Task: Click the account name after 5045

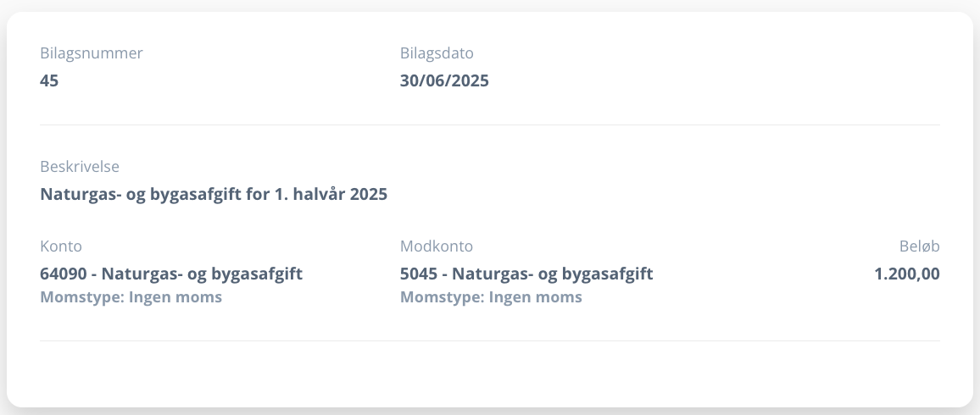Action: pyautogui.click(x=553, y=274)
